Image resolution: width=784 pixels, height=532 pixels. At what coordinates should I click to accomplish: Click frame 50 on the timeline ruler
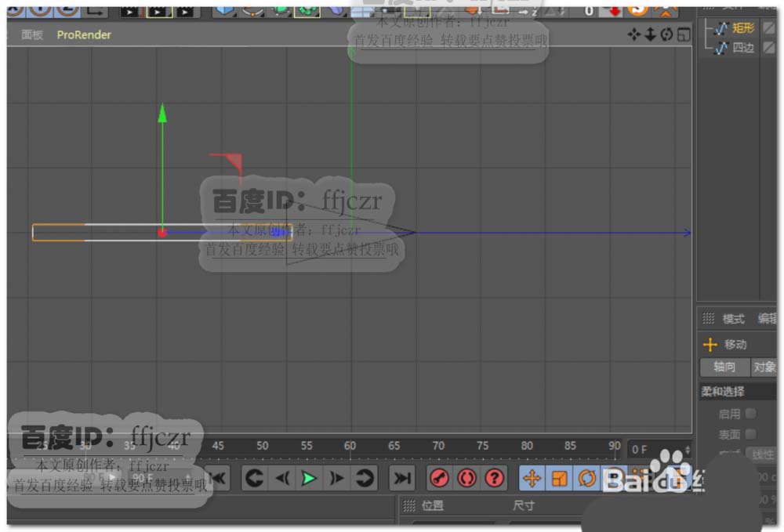point(263,446)
